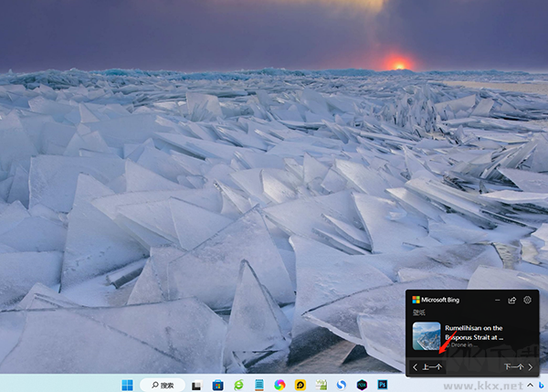Screen dimensions: 548x392
Task: Click the left chevron arrow in widget
Action: point(416,367)
